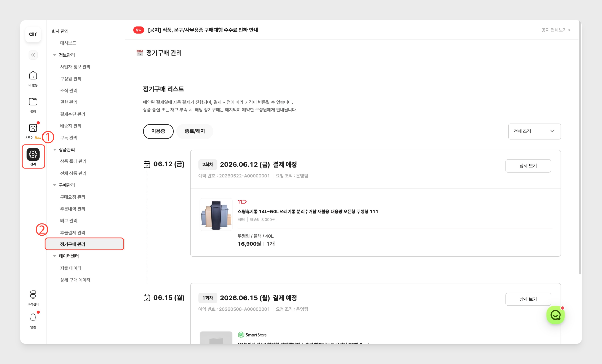Click the page vertical scrollbar

tap(580, 148)
